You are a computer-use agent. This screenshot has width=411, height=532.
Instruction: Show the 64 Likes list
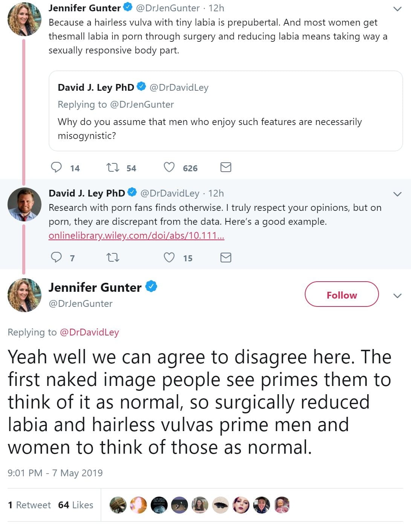tap(76, 505)
